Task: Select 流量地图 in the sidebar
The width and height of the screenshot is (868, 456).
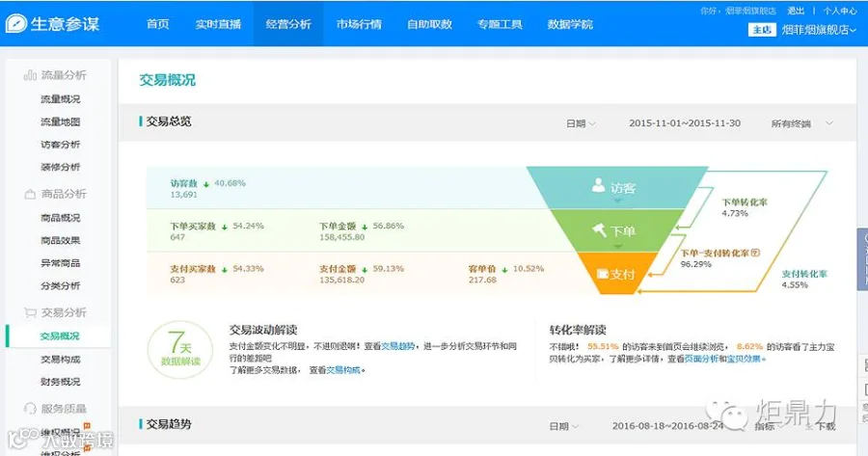Action: (61, 121)
